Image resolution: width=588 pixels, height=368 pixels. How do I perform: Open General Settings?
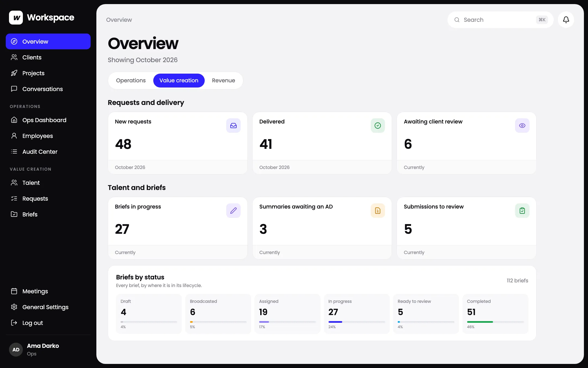point(48,307)
